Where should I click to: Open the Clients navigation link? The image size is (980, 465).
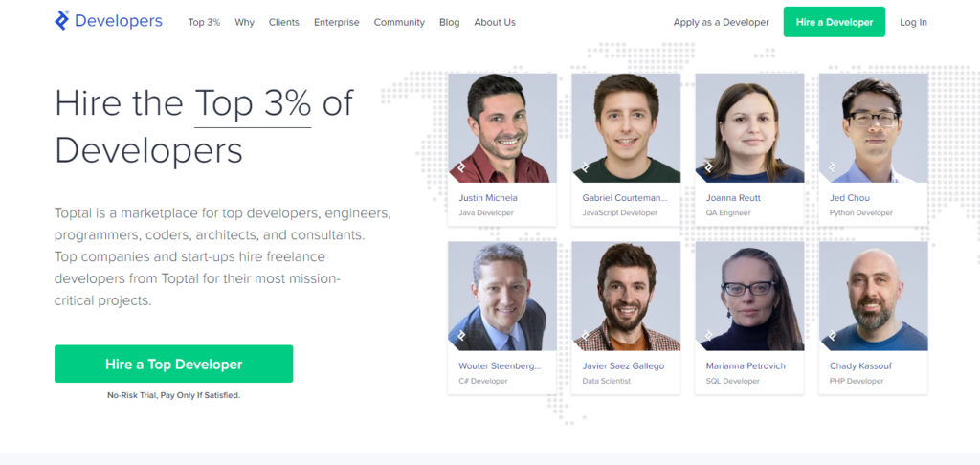pyautogui.click(x=284, y=23)
